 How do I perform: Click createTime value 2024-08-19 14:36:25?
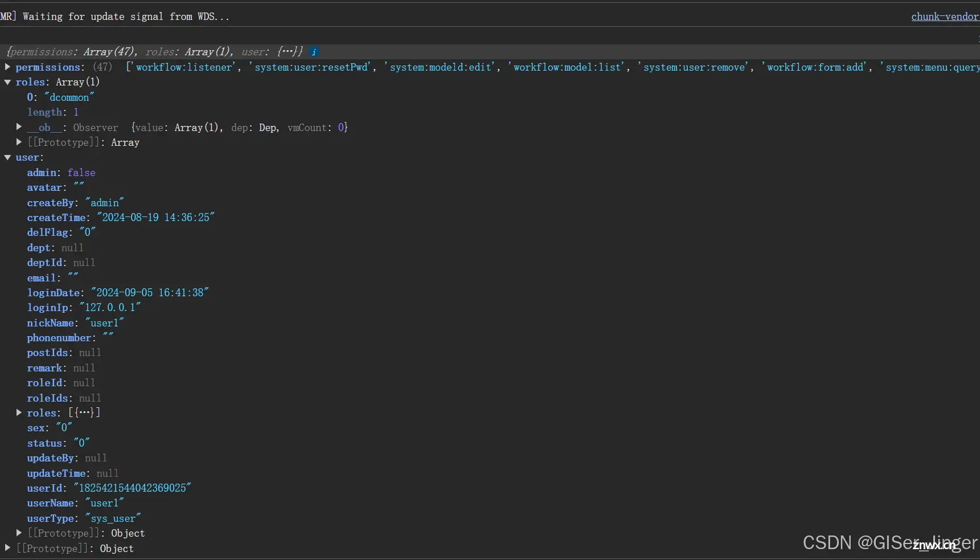(155, 218)
